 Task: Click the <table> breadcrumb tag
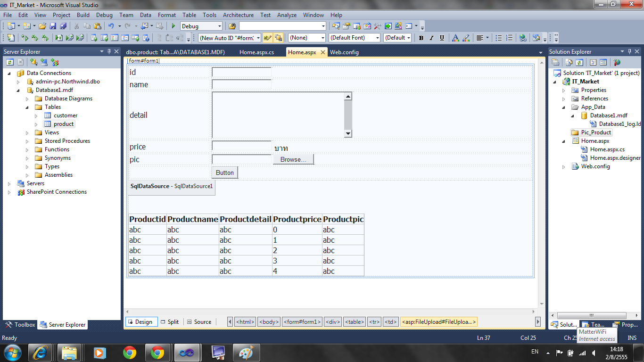354,322
